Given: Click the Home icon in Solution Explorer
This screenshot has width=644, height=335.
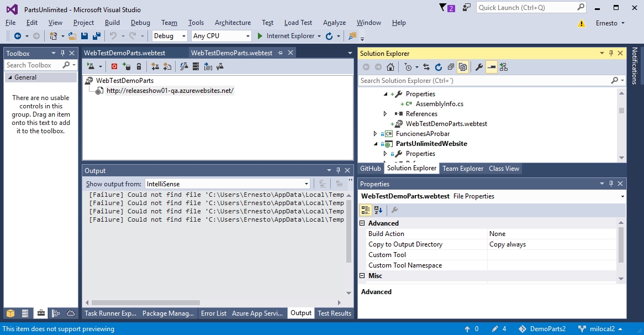Looking at the screenshot, I should tap(390, 67).
